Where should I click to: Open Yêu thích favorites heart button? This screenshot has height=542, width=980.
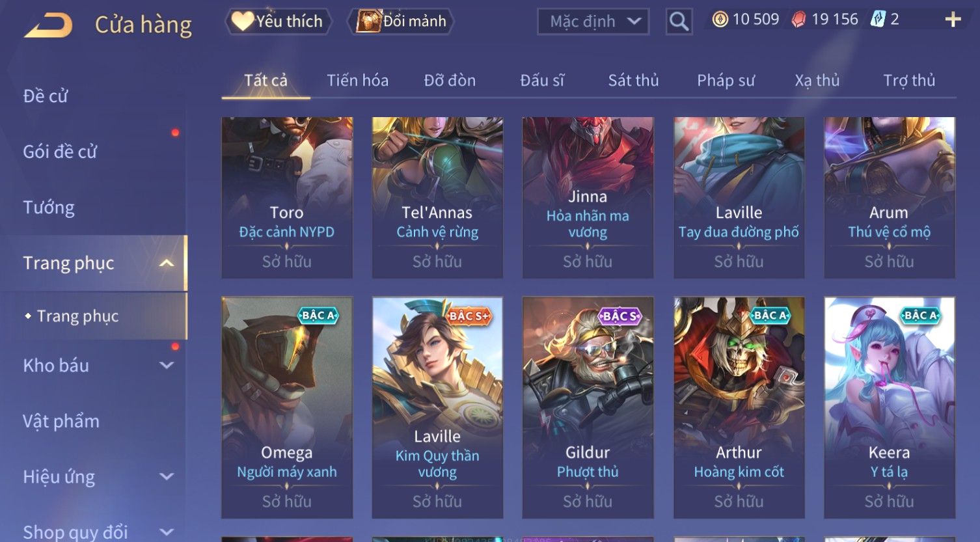(x=279, y=21)
